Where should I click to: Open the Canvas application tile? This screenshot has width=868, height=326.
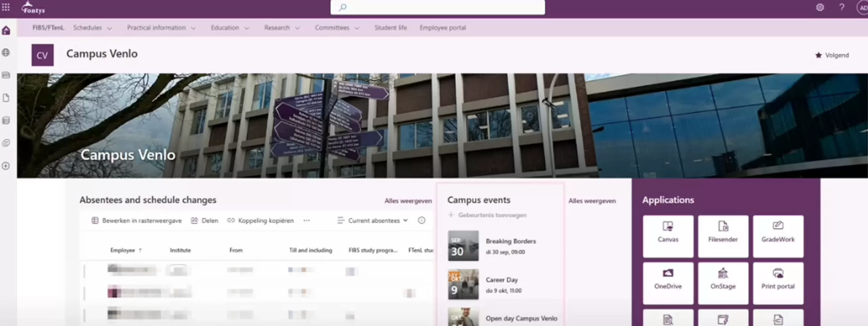coord(668,236)
